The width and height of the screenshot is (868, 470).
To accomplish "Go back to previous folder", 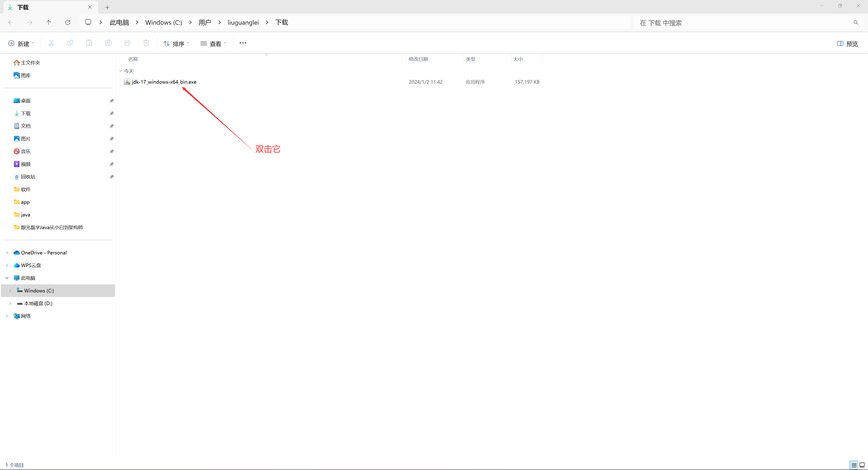I will tap(11, 23).
